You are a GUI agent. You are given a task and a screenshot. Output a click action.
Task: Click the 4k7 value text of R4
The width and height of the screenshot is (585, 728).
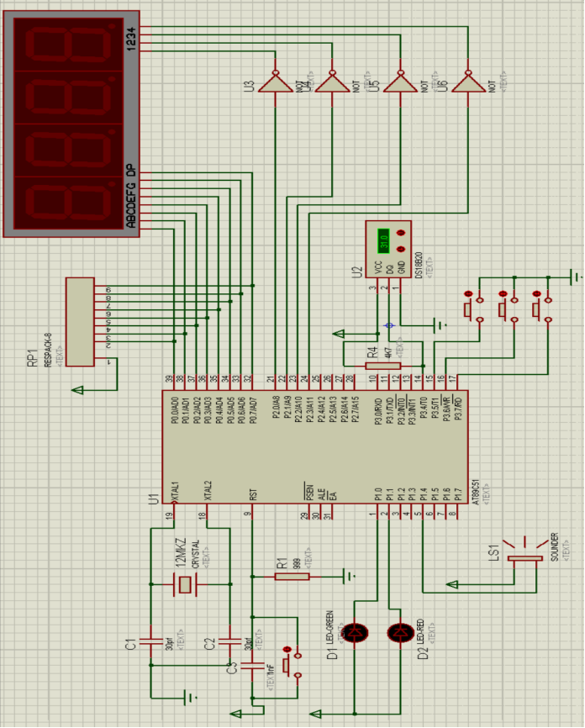point(389,352)
